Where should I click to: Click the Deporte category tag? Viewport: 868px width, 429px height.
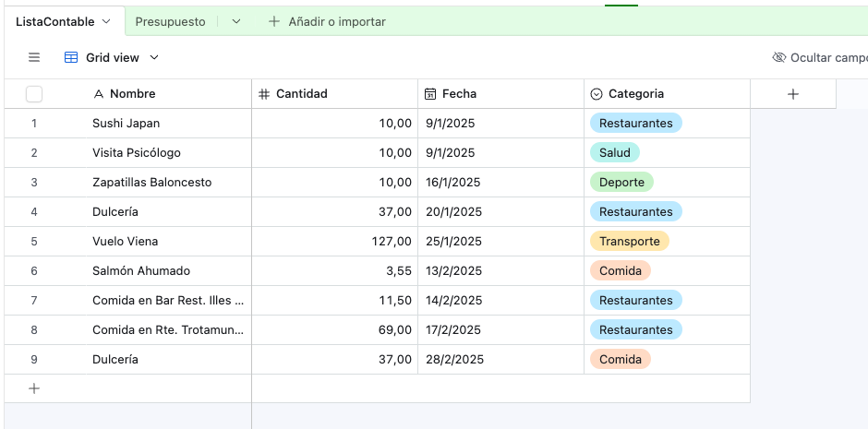(x=621, y=183)
